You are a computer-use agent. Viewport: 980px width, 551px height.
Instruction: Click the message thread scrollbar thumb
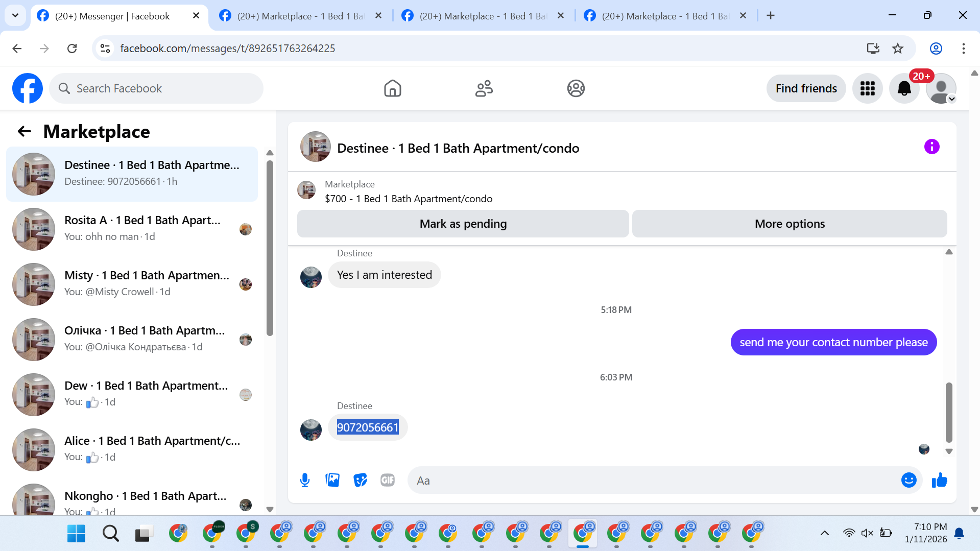click(x=949, y=413)
